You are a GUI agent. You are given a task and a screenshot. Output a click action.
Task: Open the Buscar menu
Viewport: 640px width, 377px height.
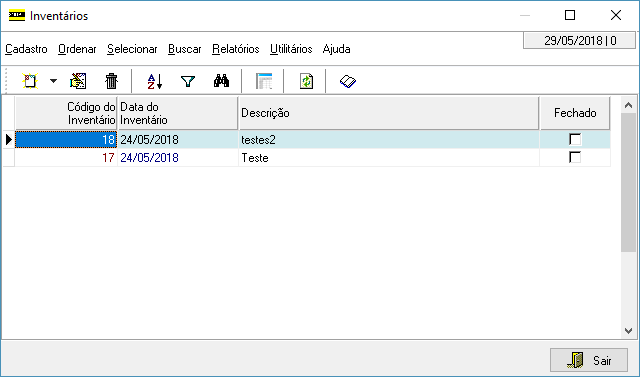coord(184,49)
